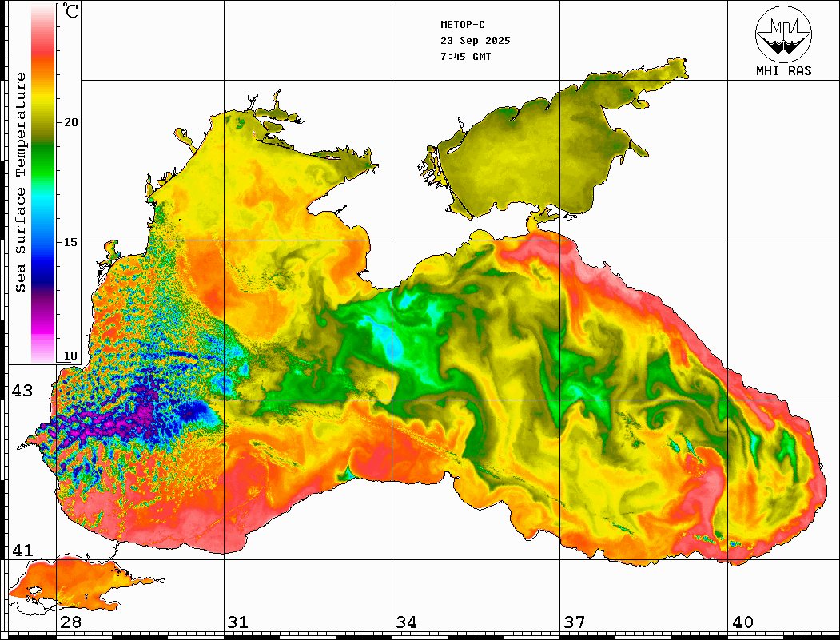Click the longitude 40 axis label
The image size is (840, 640).
(x=742, y=622)
